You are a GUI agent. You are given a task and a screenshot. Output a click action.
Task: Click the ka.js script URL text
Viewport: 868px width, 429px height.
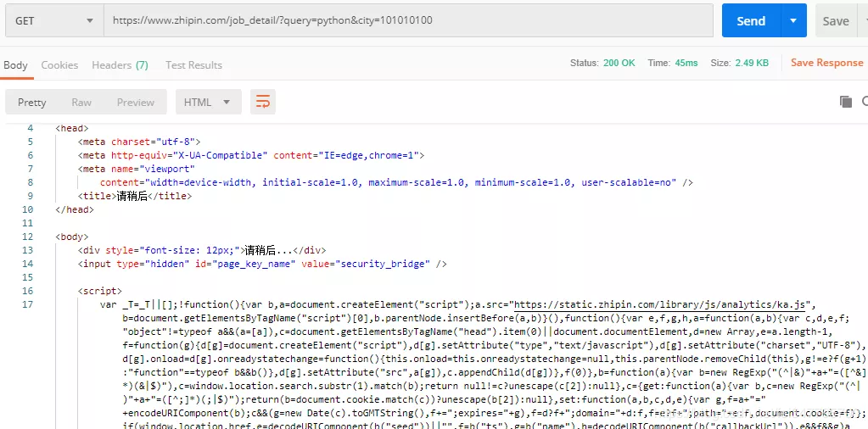662,304
